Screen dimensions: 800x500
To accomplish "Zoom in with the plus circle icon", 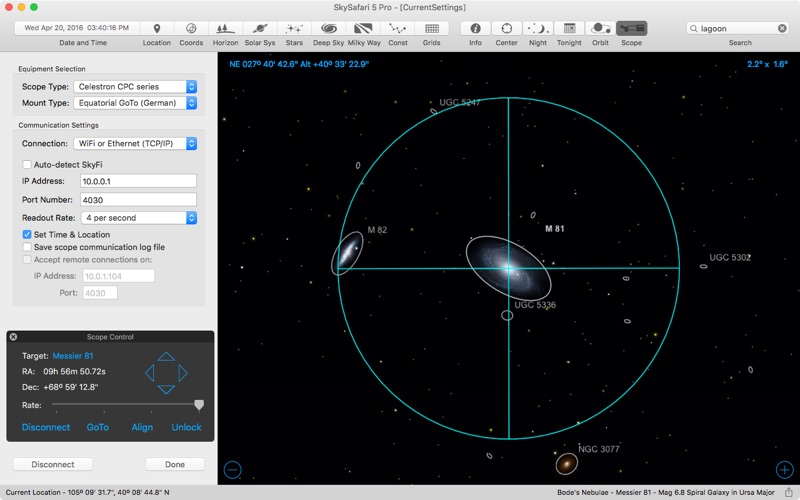I will [x=785, y=469].
